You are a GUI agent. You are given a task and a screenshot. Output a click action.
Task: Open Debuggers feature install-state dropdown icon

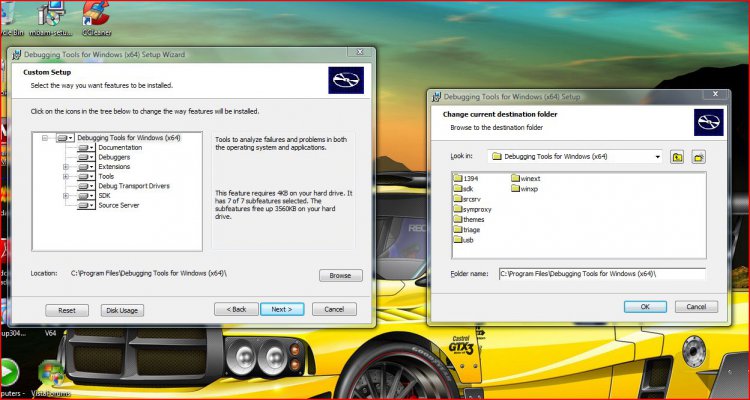(86, 157)
